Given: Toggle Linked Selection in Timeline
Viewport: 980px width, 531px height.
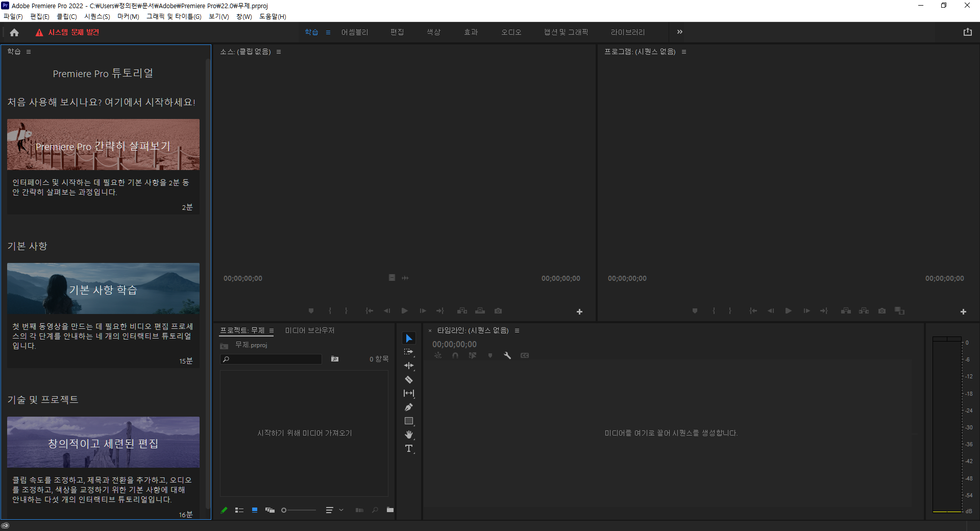Looking at the screenshot, I should pyautogui.click(x=473, y=355).
